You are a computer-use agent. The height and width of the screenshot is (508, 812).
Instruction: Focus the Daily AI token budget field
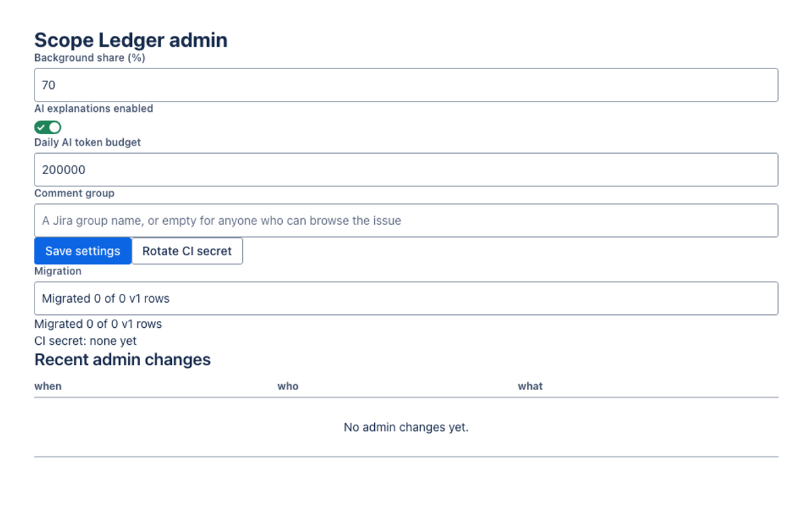pos(406,169)
